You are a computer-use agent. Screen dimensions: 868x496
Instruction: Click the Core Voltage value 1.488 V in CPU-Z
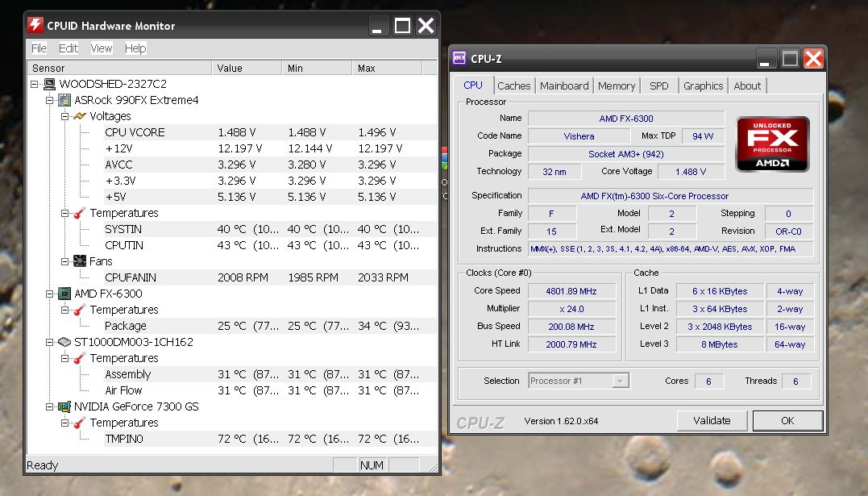(691, 171)
